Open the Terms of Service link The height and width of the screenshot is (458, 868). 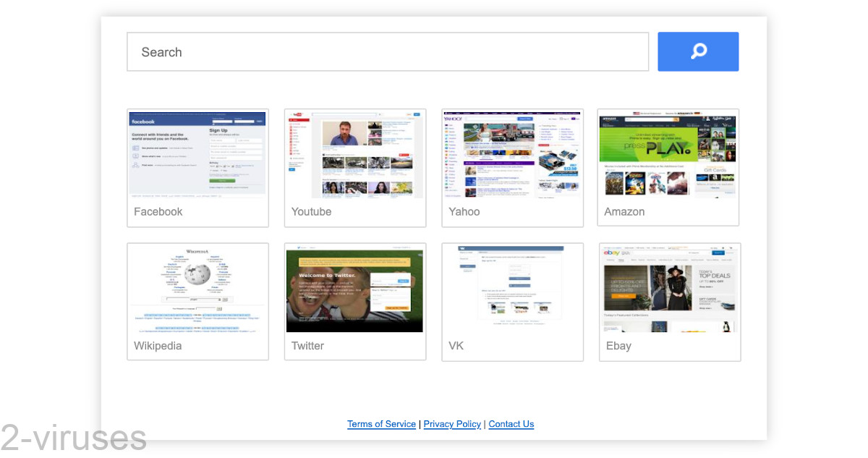pyautogui.click(x=381, y=424)
